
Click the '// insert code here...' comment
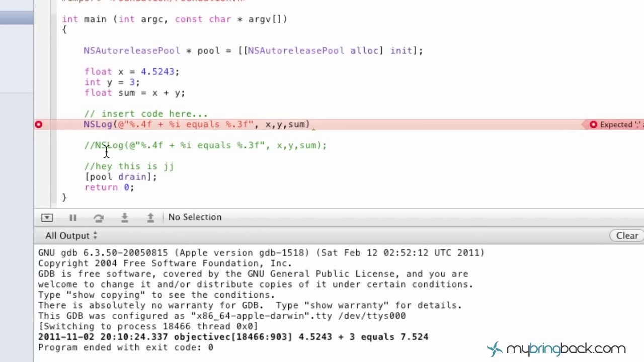[146, 114]
